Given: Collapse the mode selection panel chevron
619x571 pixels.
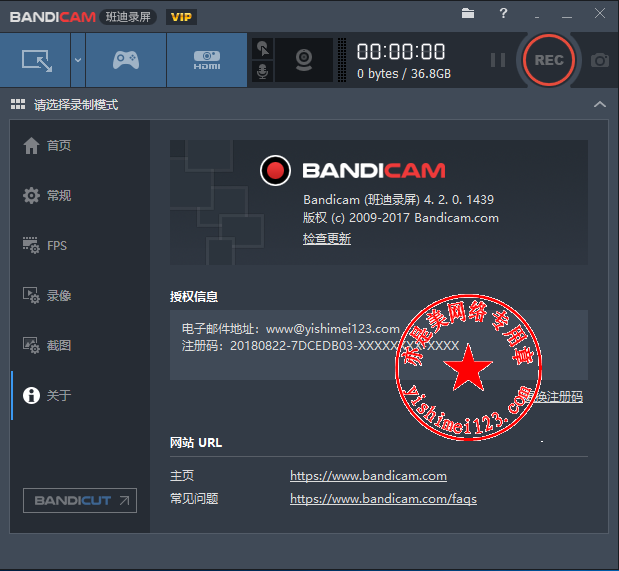Looking at the screenshot, I should pos(600,104).
